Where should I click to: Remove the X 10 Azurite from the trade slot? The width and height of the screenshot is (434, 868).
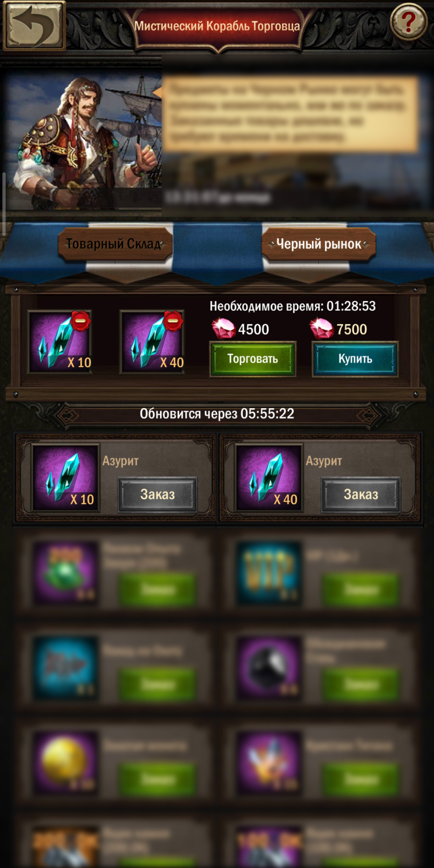[80, 321]
